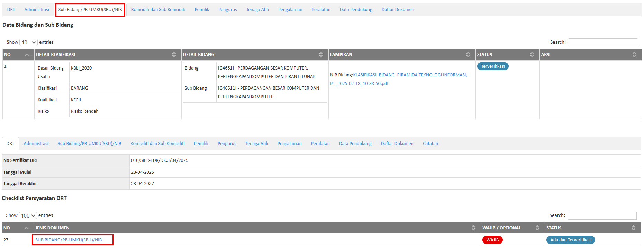The image size is (644, 248).
Task: Open the Show 10 entries dropdown
Action: 28,42
